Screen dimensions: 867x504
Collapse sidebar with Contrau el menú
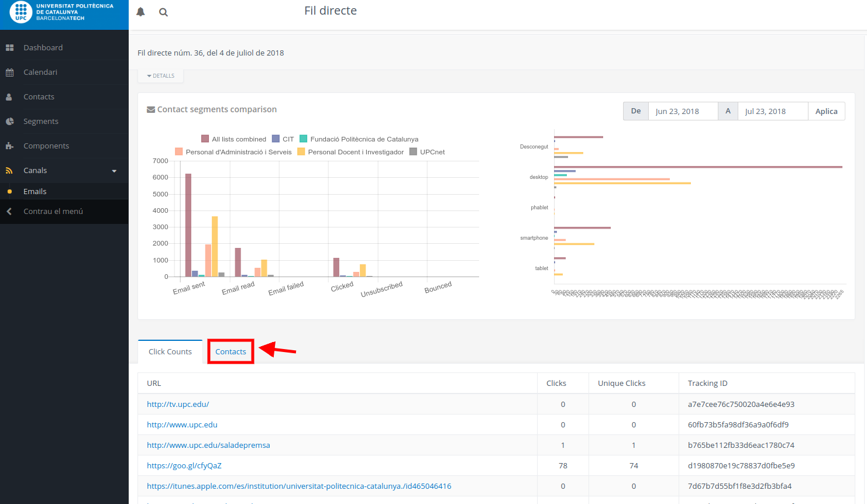53,211
